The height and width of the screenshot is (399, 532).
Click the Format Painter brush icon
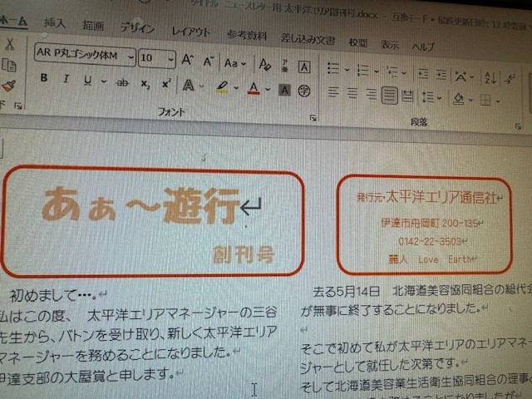coord(8,84)
